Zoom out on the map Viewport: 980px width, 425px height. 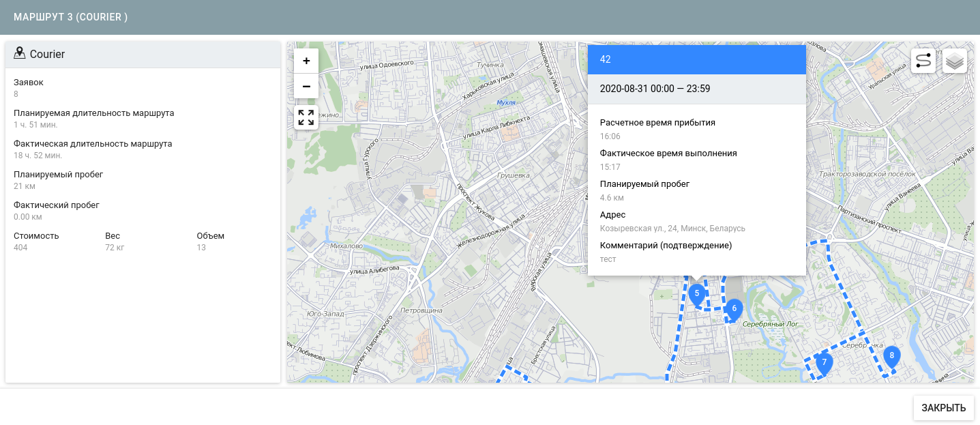point(306,87)
